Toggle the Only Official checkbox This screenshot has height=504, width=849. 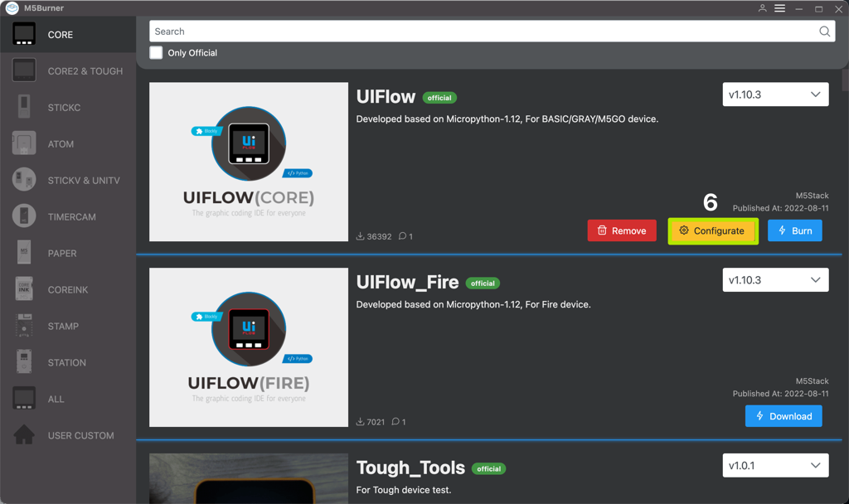[x=156, y=52]
